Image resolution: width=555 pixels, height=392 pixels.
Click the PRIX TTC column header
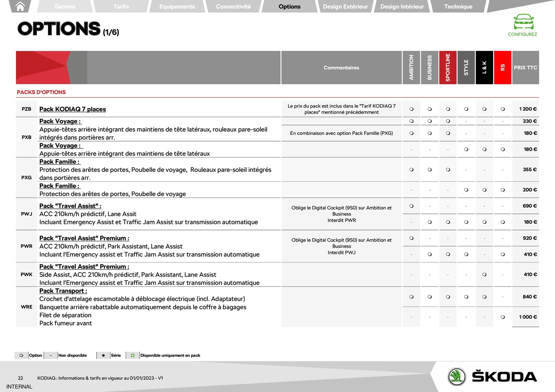[526, 68]
